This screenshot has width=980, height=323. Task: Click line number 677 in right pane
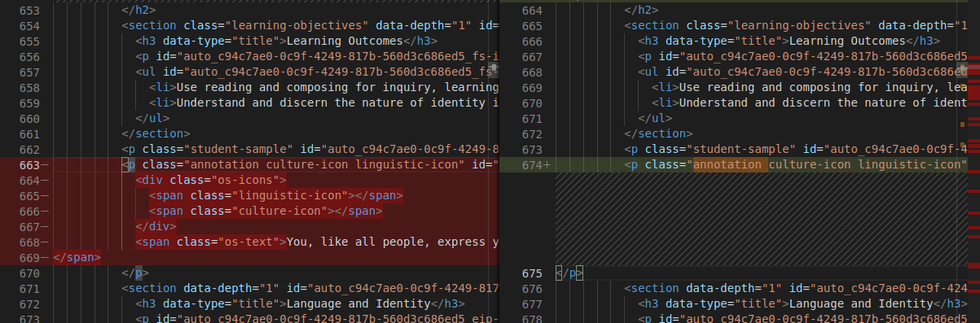[x=532, y=304]
